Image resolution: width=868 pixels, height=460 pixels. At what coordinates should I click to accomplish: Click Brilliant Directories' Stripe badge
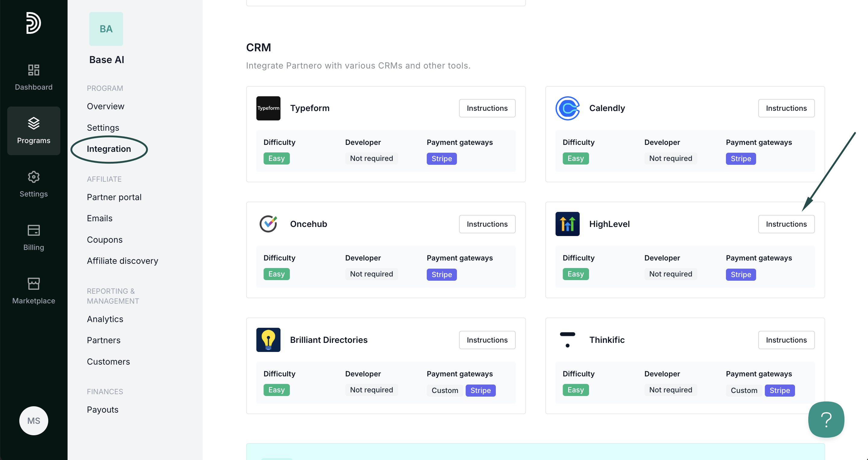click(x=480, y=390)
